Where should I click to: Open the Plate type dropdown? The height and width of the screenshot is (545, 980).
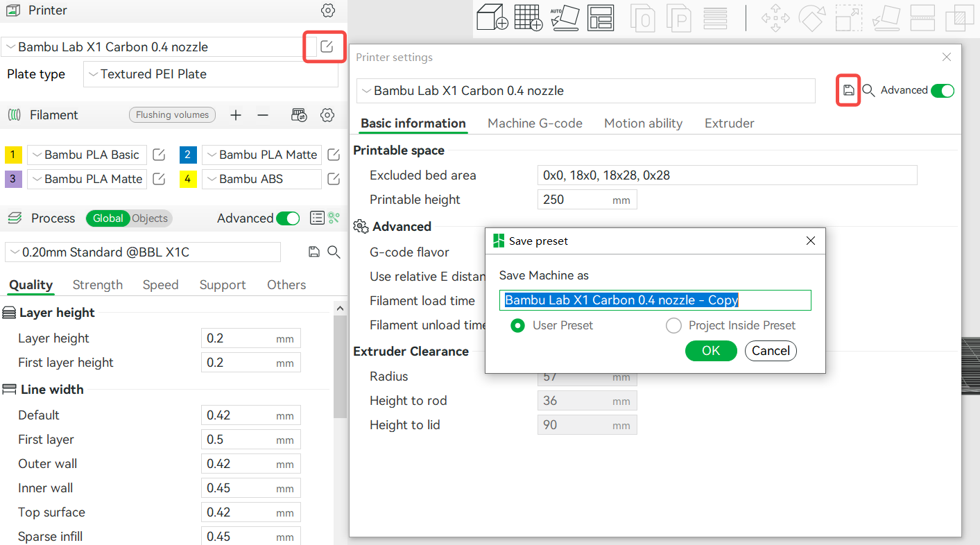[210, 74]
